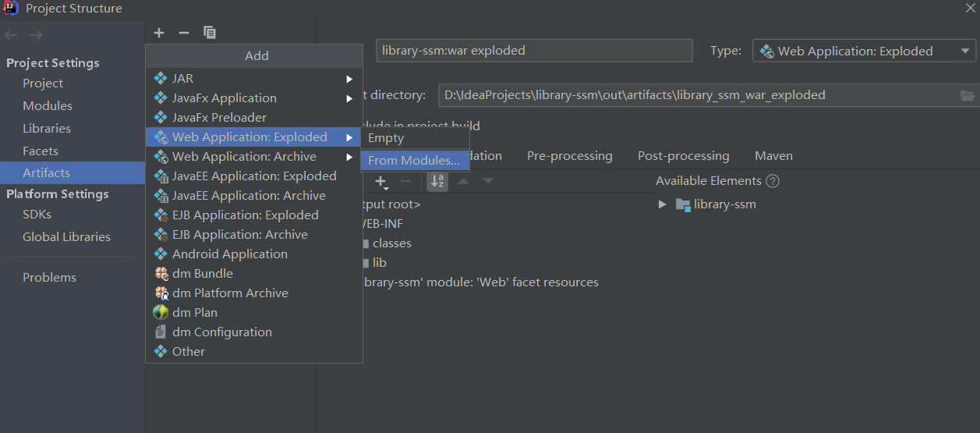This screenshot has height=433, width=980.
Task: Click the artifact name input field
Action: tap(534, 51)
